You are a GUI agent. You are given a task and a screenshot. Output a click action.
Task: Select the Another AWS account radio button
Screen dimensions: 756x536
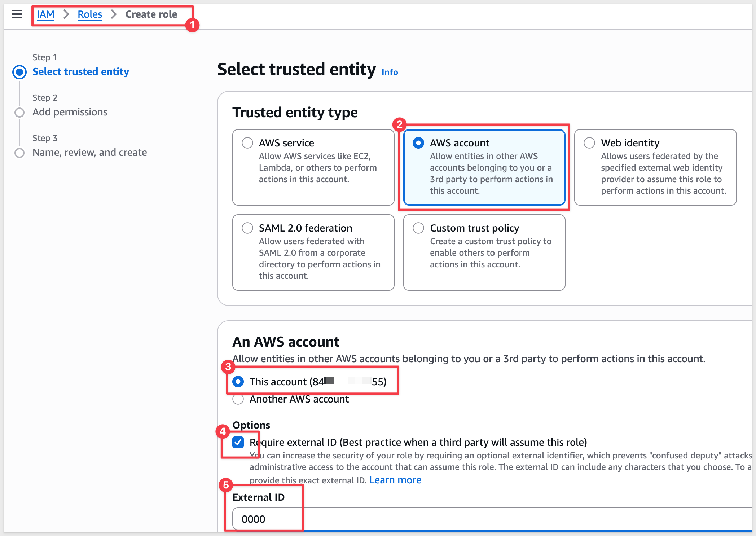point(238,399)
